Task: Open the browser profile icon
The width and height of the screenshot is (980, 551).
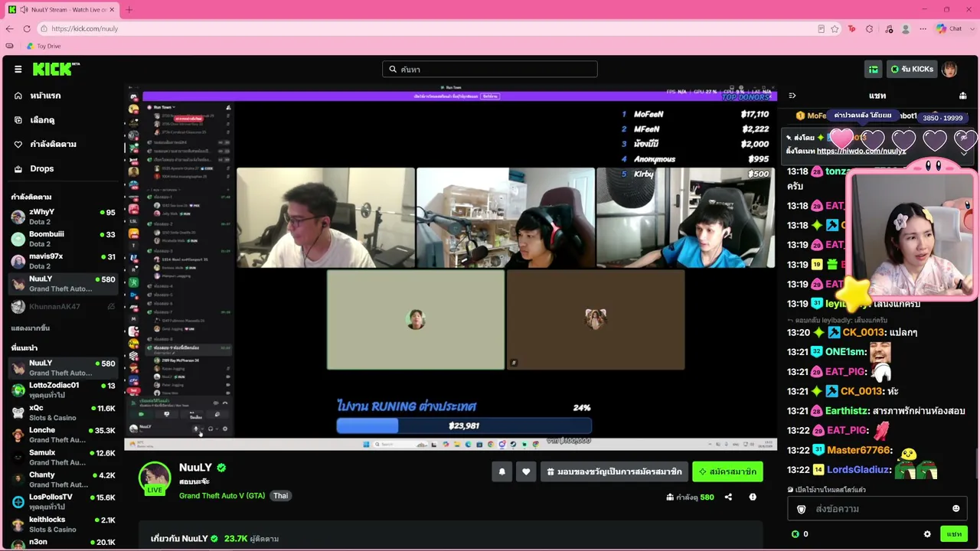Action: point(906,29)
